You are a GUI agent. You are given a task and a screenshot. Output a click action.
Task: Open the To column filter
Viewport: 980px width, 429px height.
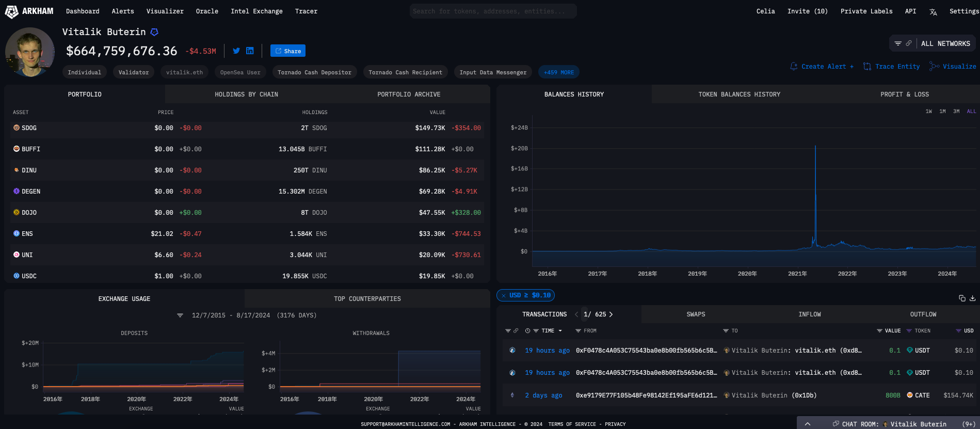tap(726, 330)
